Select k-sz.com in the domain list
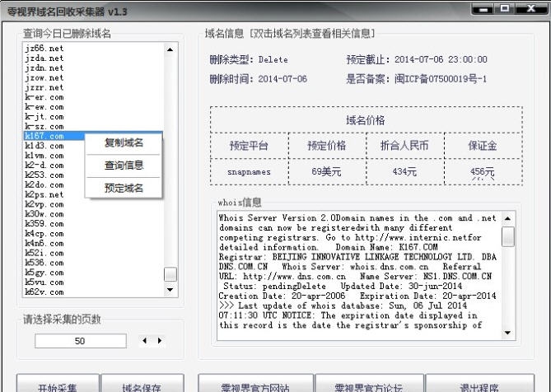Screen dimensions: 551x392 (x=44, y=127)
